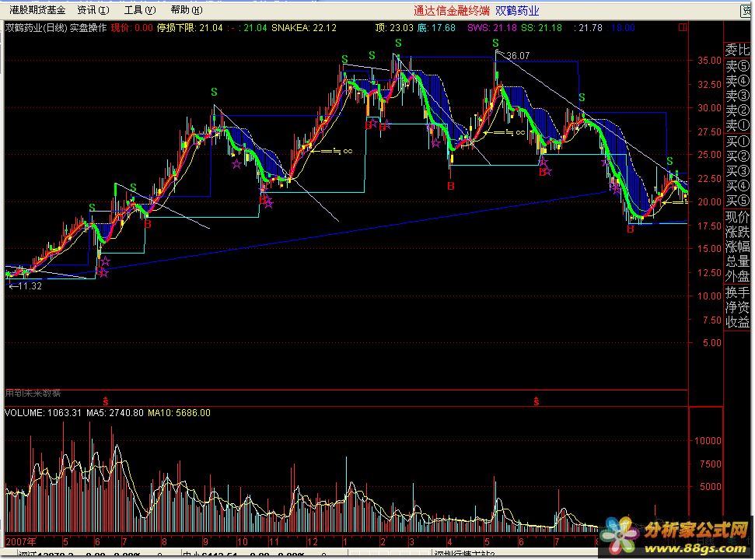Click the 10.00 price axis label
755x560 pixels.
pos(709,296)
